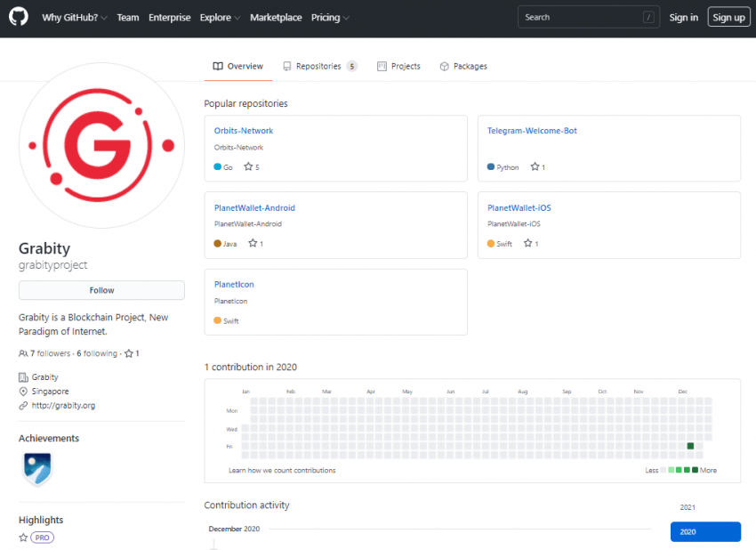Click the Contribution activity heading

click(247, 506)
